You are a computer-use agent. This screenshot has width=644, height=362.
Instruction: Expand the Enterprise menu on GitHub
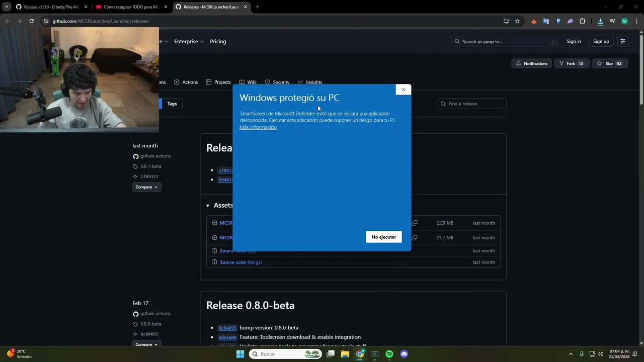189,41
